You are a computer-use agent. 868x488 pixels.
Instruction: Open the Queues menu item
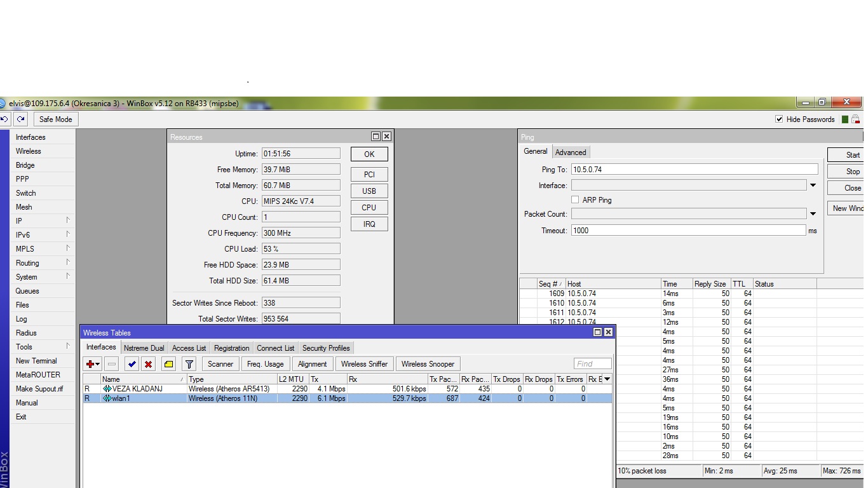pyautogui.click(x=27, y=291)
